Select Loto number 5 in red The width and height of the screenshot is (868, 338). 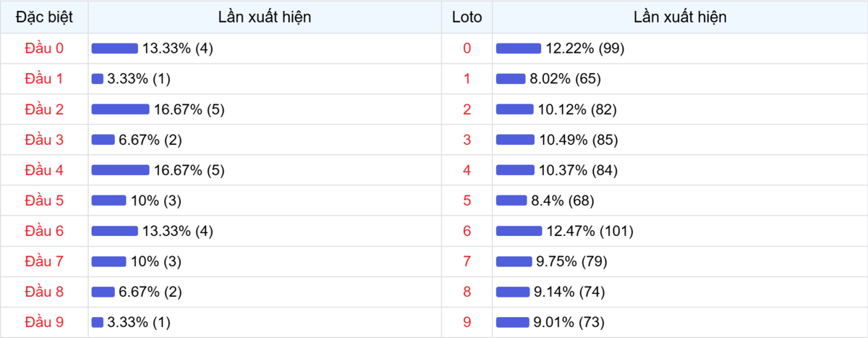pos(467,200)
